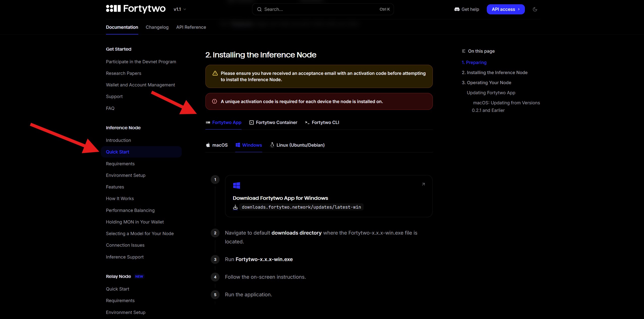
Task: Click the Fortytwo logo in header
Action: (x=136, y=9)
